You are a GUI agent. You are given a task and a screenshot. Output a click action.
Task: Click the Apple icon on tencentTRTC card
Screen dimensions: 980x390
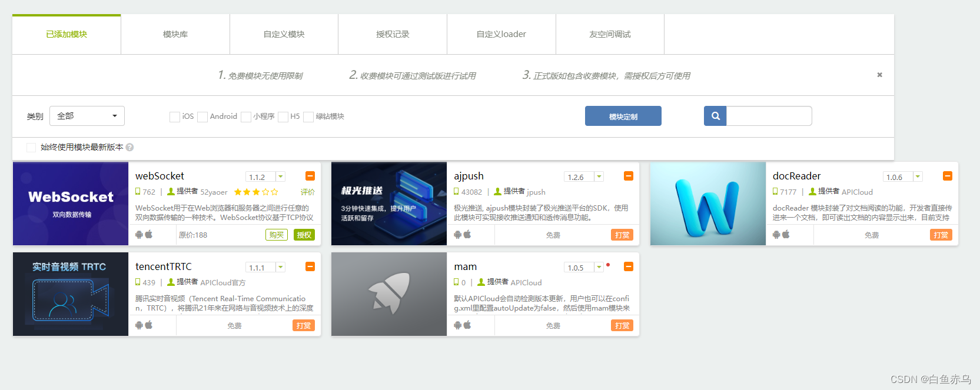[x=149, y=325]
